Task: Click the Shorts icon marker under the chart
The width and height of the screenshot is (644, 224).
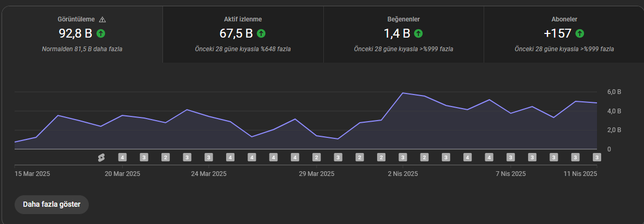Action: pos(101,157)
